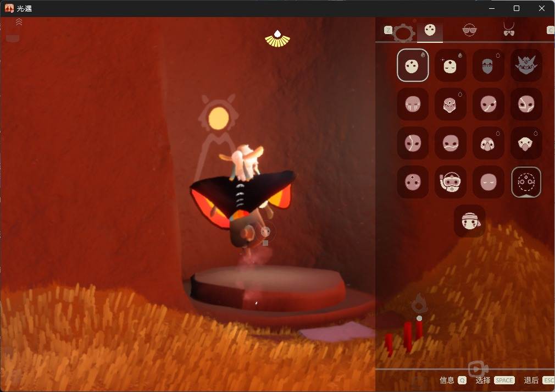
Task: Switch to the glasses face accessory tab
Action: tap(469, 30)
